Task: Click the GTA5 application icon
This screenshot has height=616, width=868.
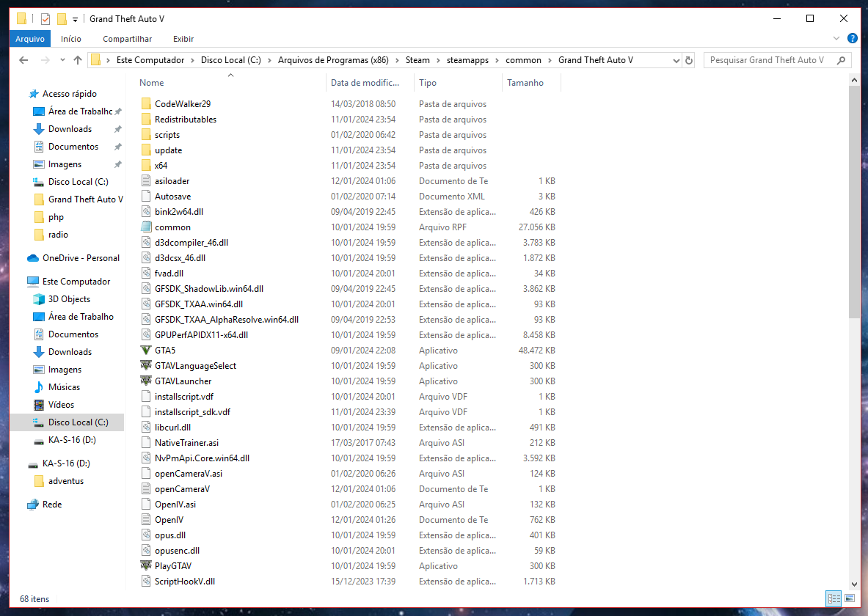Action: coord(146,351)
